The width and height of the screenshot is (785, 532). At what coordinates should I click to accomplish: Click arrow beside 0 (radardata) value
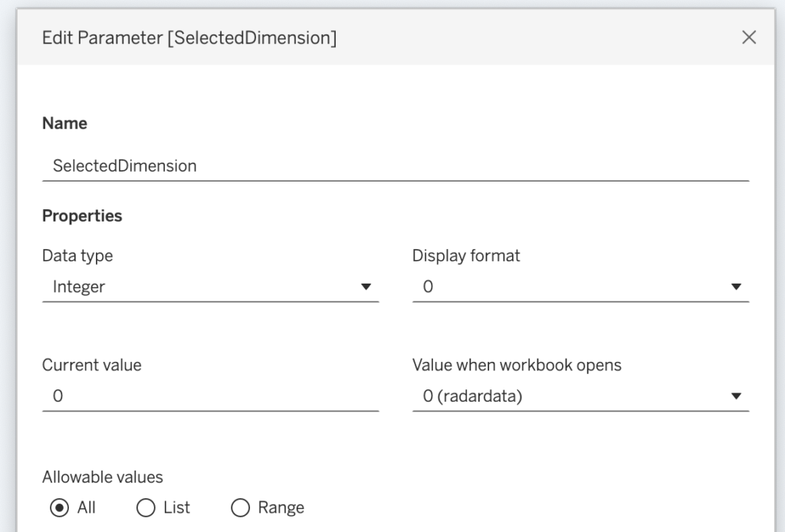point(737,396)
